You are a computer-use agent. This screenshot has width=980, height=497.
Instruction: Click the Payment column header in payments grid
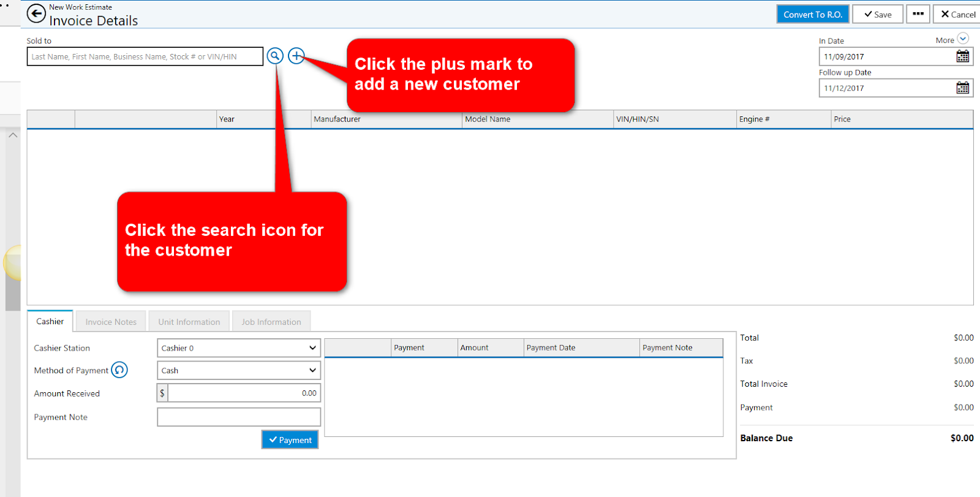coord(424,347)
